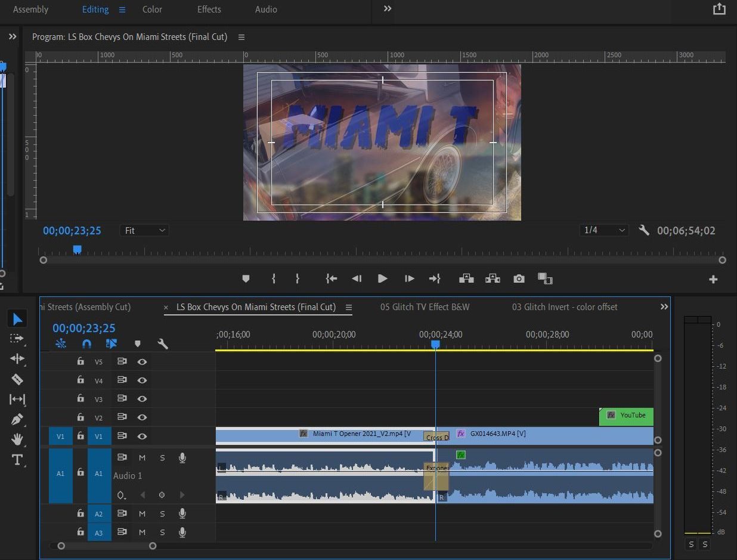Screen dimensions: 737x560
Task: Switch to the Effects workspace
Action: pos(209,10)
